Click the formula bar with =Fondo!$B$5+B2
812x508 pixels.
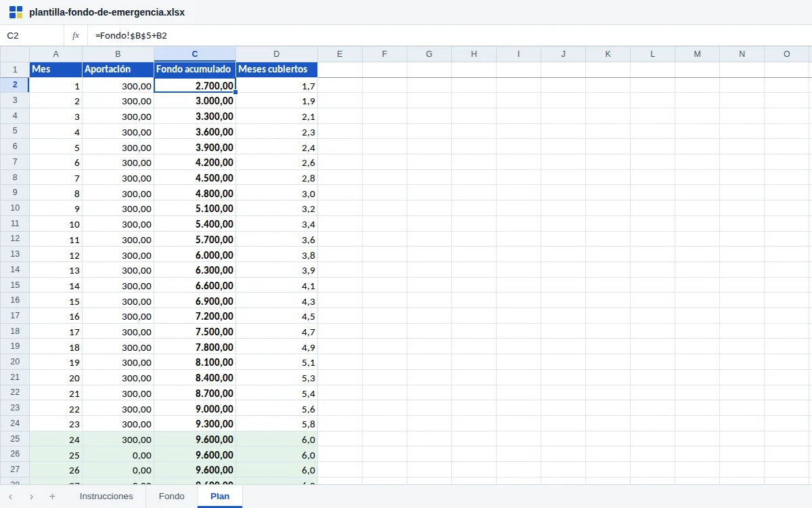pyautogui.click(x=450, y=35)
